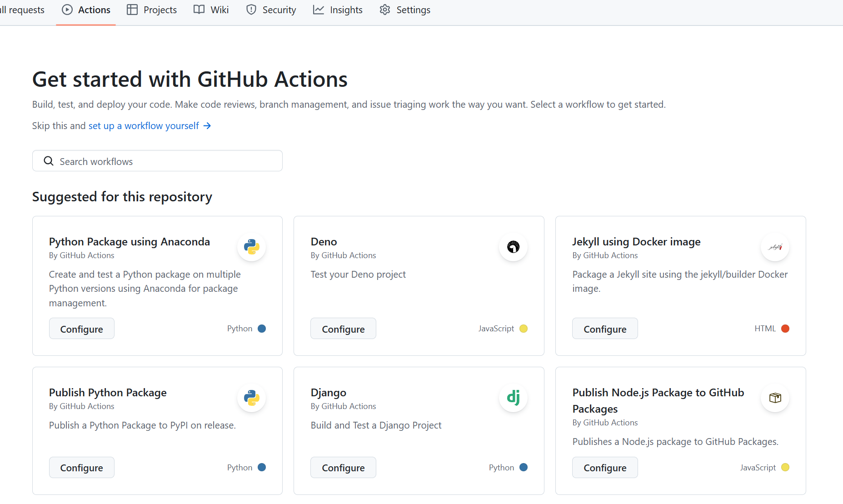Click 'Test your Deno project' description
Image resolution: width=843 pixels, height=504 pixels.
click(x=358, y=274)
